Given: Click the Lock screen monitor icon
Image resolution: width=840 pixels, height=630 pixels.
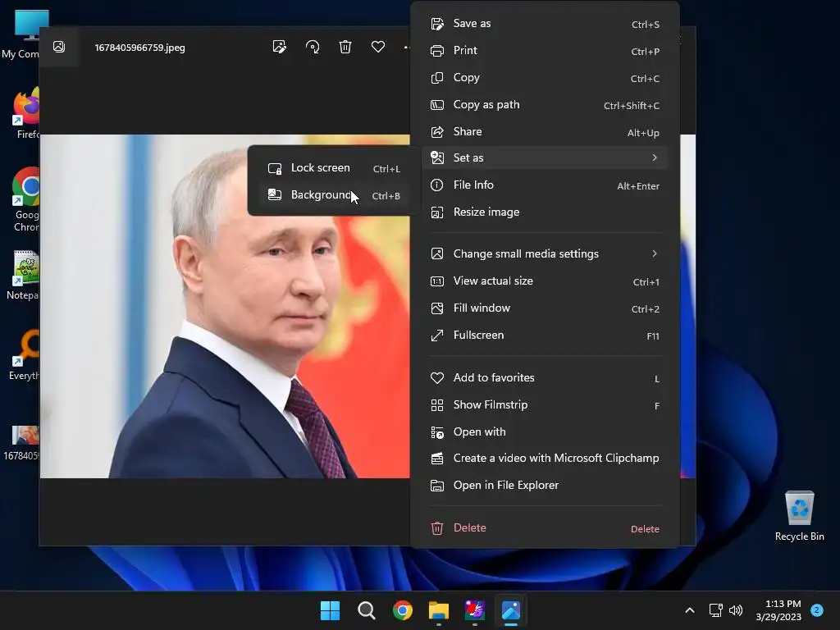Looking at the screenshot, I should pos(275,169).
